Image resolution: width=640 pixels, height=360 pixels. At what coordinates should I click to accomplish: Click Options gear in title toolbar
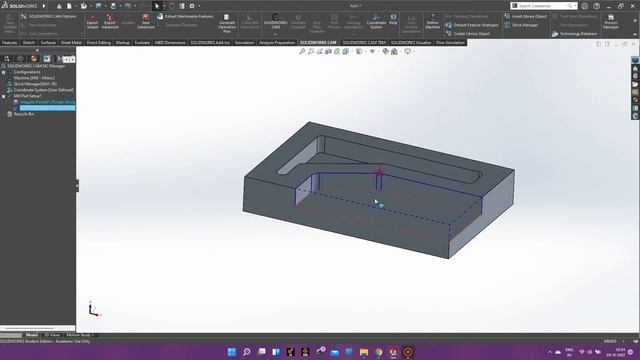(192, 6)
